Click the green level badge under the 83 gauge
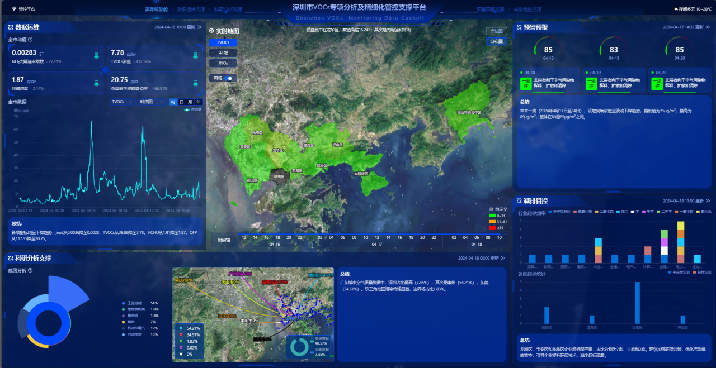The height and width of the screenshot is (369, 716). pyautogui.click(x=590, y=84)
